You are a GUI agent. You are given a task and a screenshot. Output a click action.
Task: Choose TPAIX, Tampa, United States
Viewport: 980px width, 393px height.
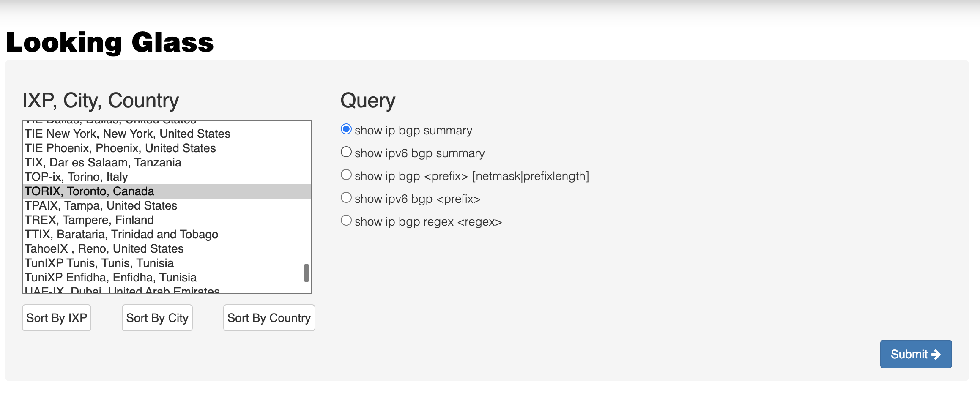101,206
